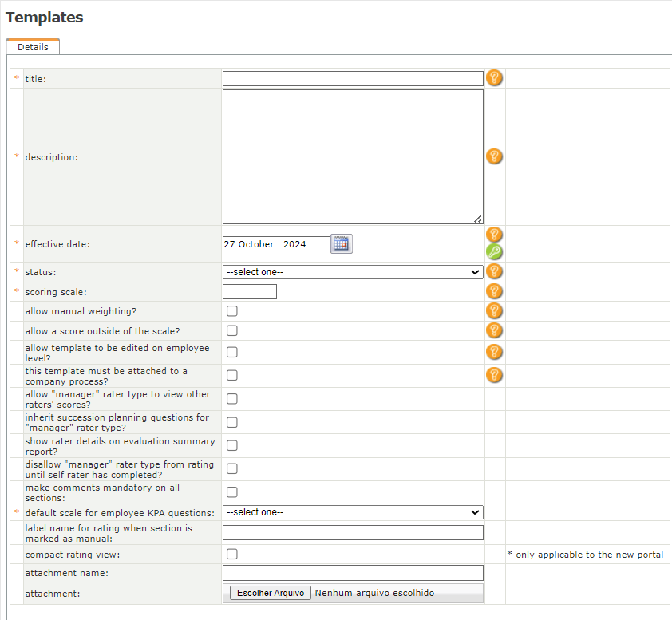The image size is (672, 620).
Task: Click the attachment name text field
Action: [353, 573]
